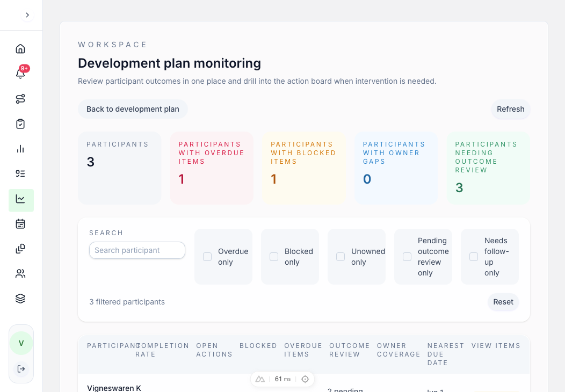Viewport: 565px width, 392px height.
Task: Click the inspector target icon in devtools pill
Action: pyautogui.click(x=305, y=379)
